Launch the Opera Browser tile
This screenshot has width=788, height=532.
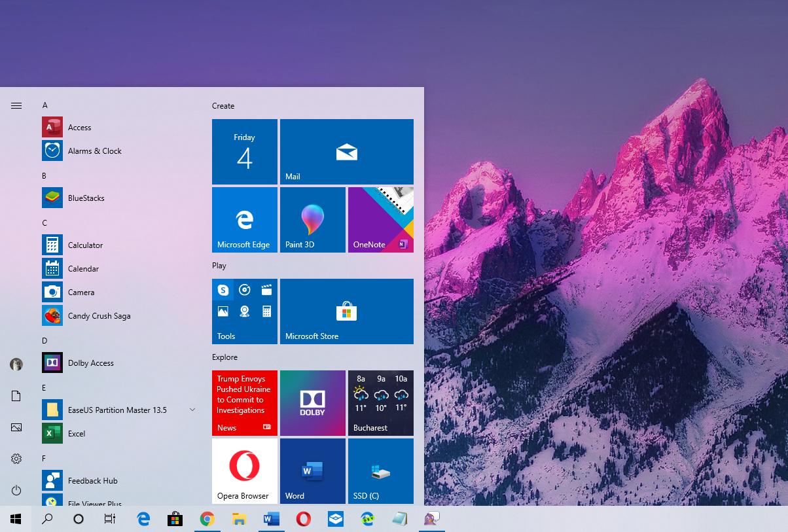point(245,471)
